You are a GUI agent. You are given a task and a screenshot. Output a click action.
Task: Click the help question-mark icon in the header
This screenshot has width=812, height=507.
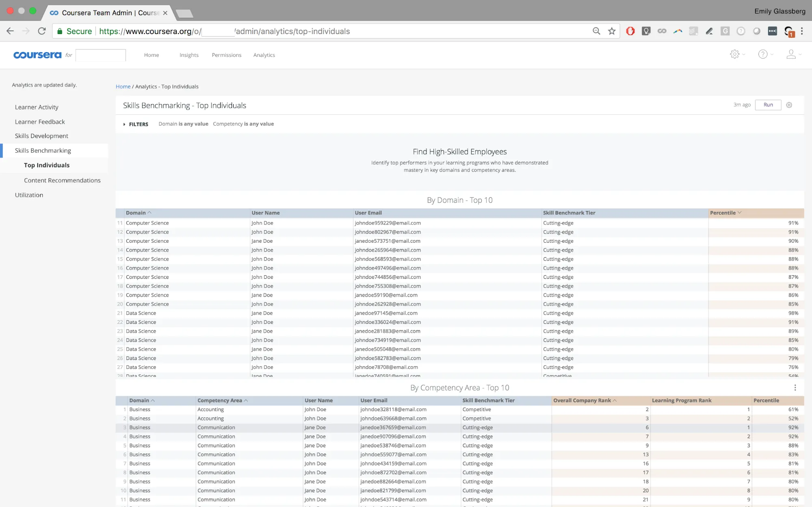[x=764, y=54]
